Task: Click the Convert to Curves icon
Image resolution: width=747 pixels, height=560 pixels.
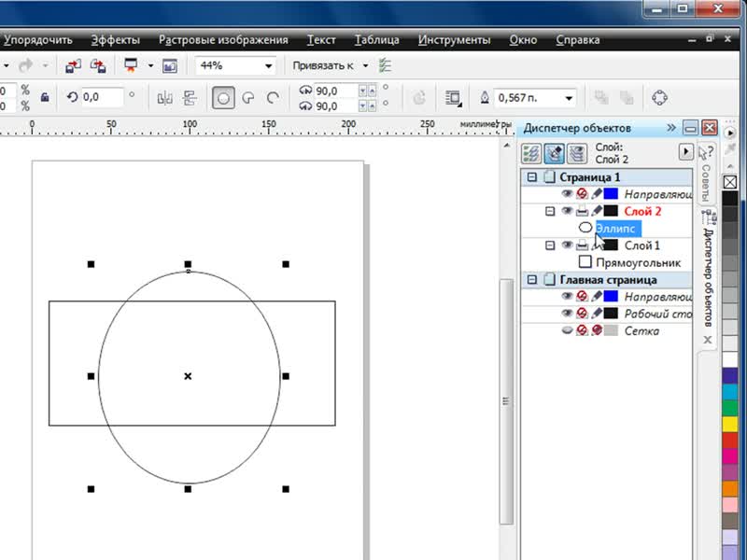Action: pyautogui.click(x=660, y=98)
